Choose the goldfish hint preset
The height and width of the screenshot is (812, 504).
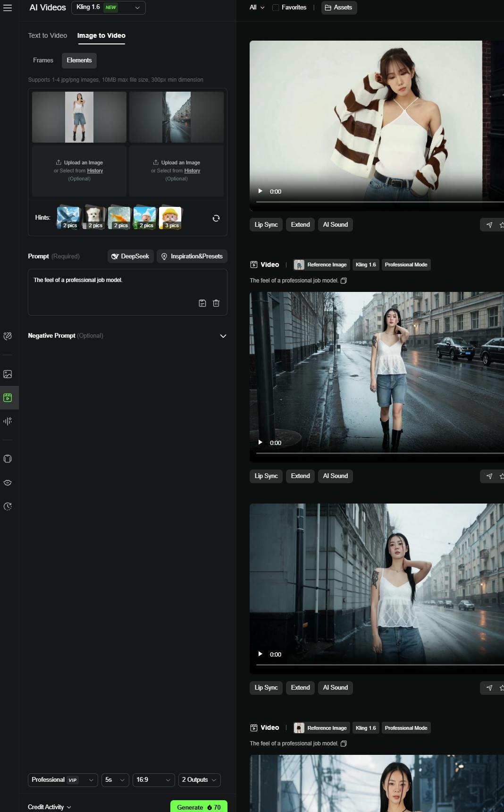[119, 218]
